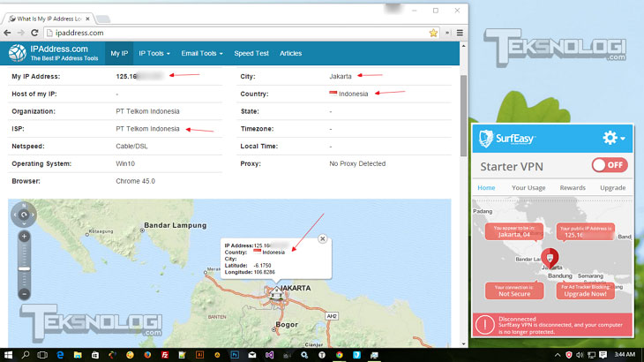Select the My IP menu item
This screenshot has width=644, height=362.
119,53
